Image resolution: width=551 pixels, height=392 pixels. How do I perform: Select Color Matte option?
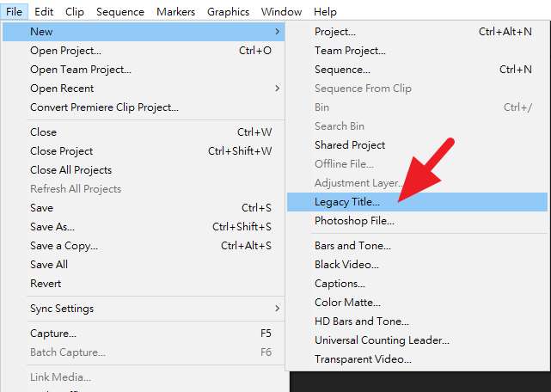[x=347, y=303]
